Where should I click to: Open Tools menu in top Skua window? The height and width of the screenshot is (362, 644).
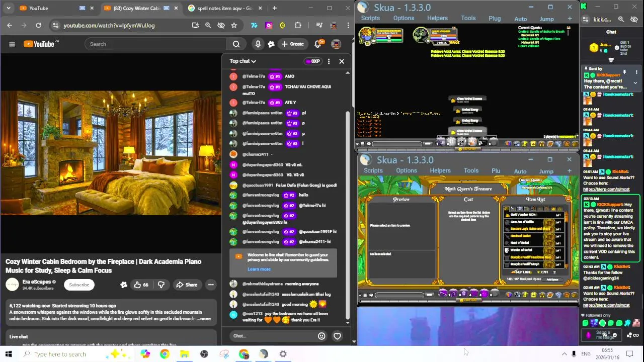coord(468,18)
